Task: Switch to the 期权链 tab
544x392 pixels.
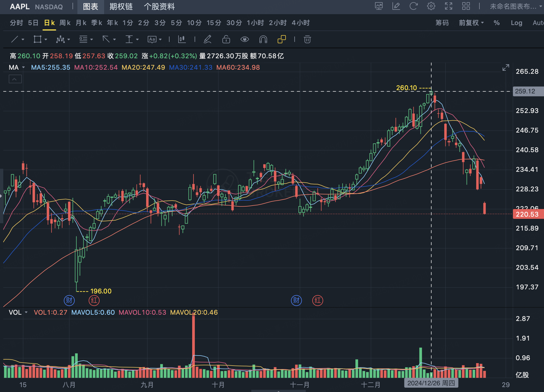Action: (x=121, y=7)
